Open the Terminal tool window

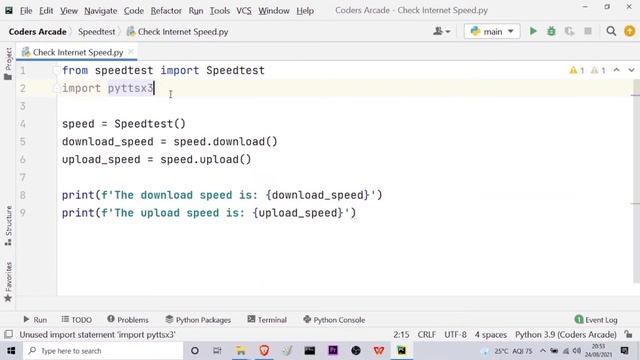click(x=267, y=320)
